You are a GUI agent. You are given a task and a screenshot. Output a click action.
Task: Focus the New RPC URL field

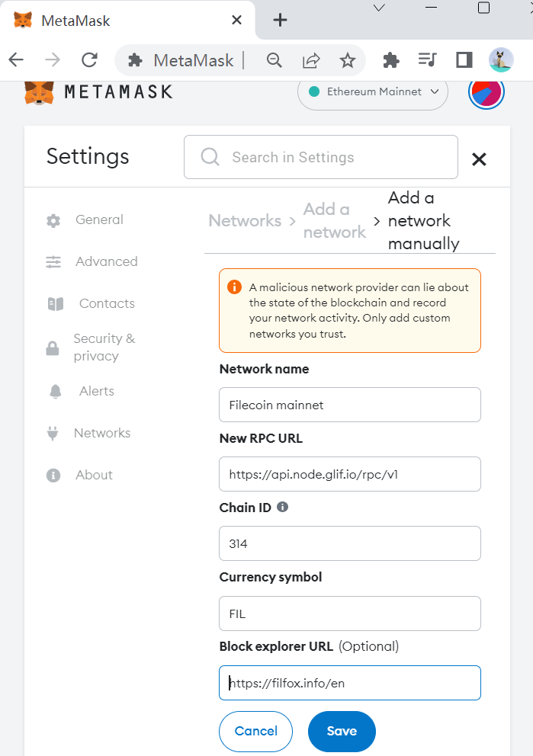pos(349,474)
